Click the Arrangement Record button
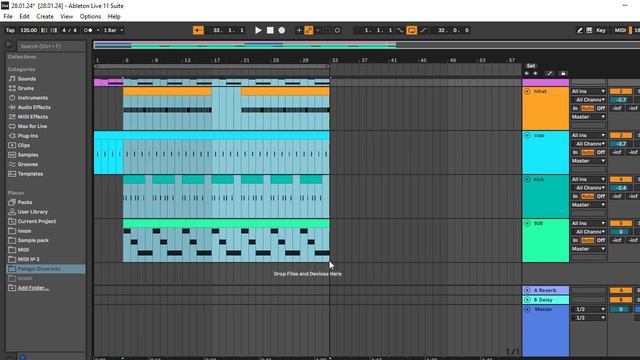This screenshot has height=360, width=640. [282, 30]
